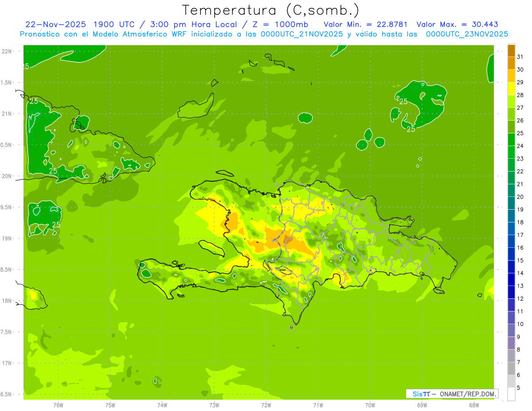Click the '68W' longitude label
The width and height of the screenshot is (532, 411).
(474, 405)
